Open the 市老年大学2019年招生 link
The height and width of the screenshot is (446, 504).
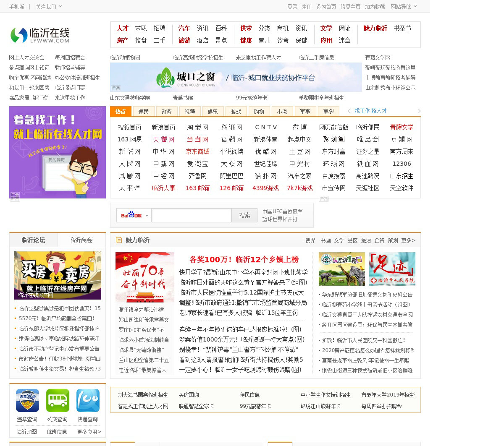tap(388, 395)
